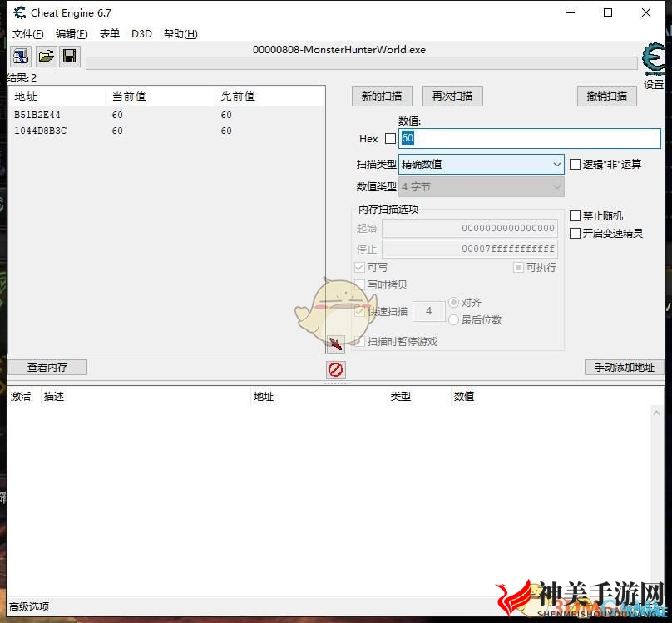Click the Cheat Engine title bar icon
The image size is (672, 623).
19,12
